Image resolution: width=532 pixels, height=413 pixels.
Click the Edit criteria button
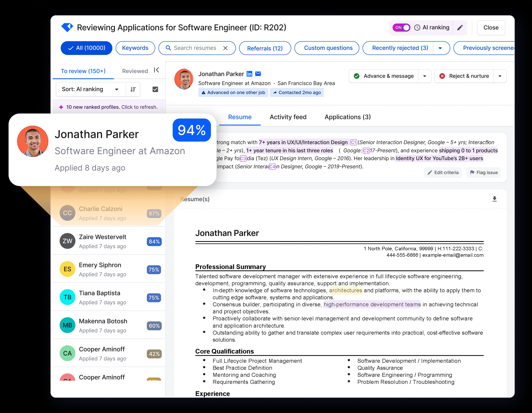443,172
